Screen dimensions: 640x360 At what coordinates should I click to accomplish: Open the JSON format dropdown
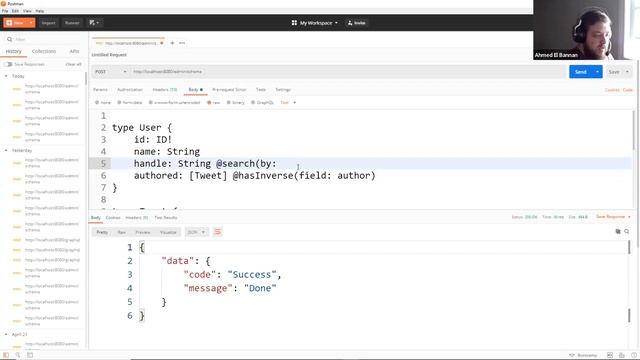pyautogui.click(x=196, y=232)
